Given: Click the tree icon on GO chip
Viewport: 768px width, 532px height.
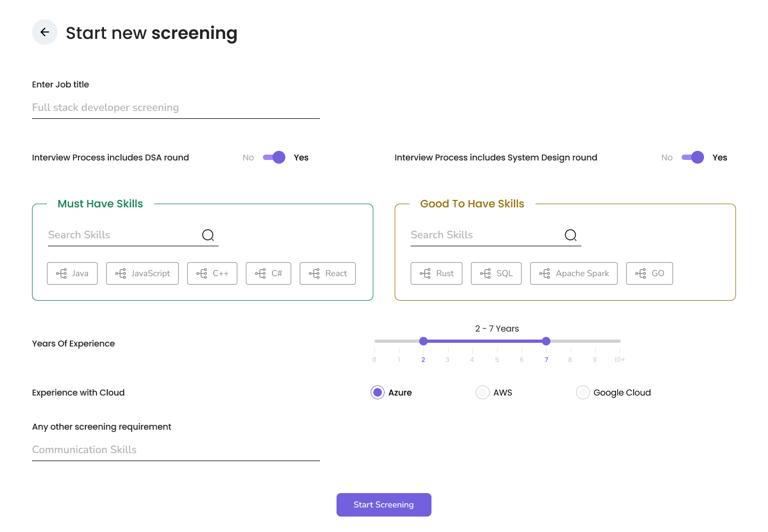Looking at the screenshot, I should (641, 273).
